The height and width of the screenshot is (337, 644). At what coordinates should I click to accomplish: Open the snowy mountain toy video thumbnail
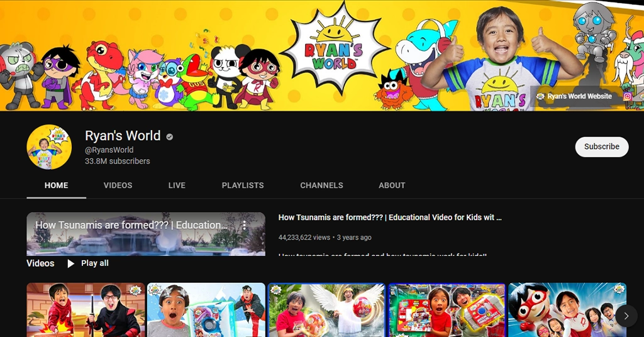tap(206, 310)
